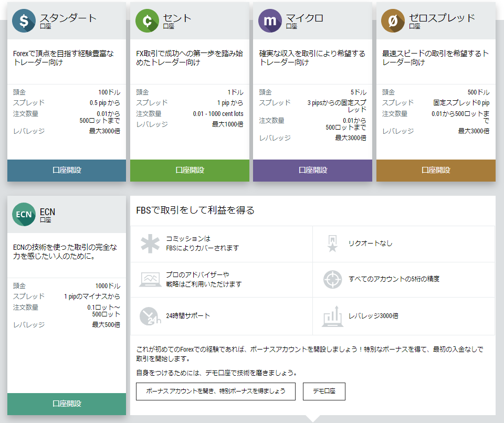The width and height of the screenshot is (504, 423).
Task: Open a Micro account via purple button
Action: coord(312,171)
